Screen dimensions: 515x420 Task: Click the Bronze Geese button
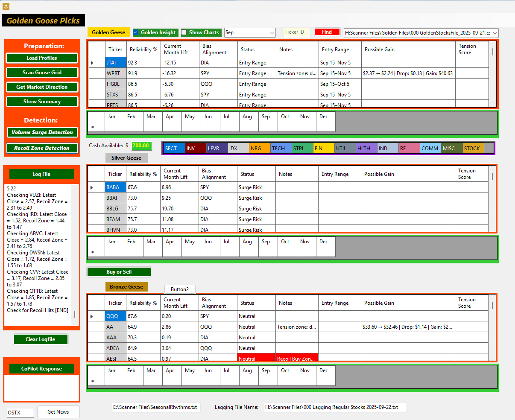(x=126, y=287)
